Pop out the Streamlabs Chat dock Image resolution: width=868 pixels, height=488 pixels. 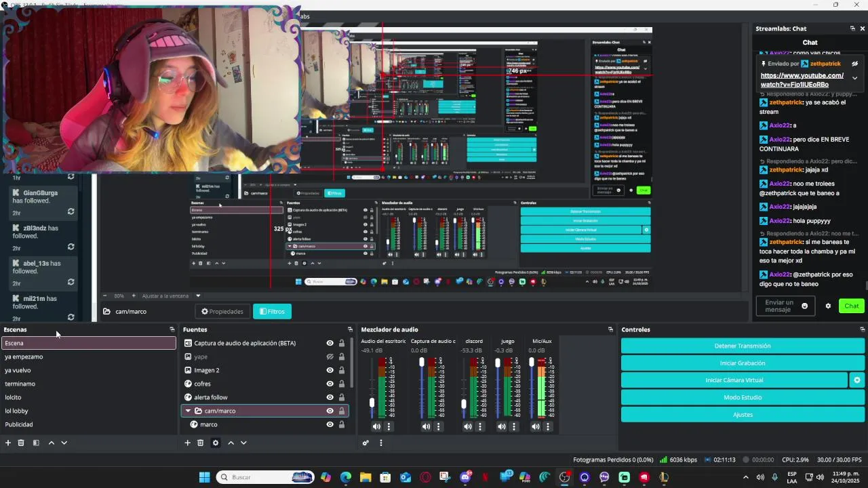click(852, 28)
